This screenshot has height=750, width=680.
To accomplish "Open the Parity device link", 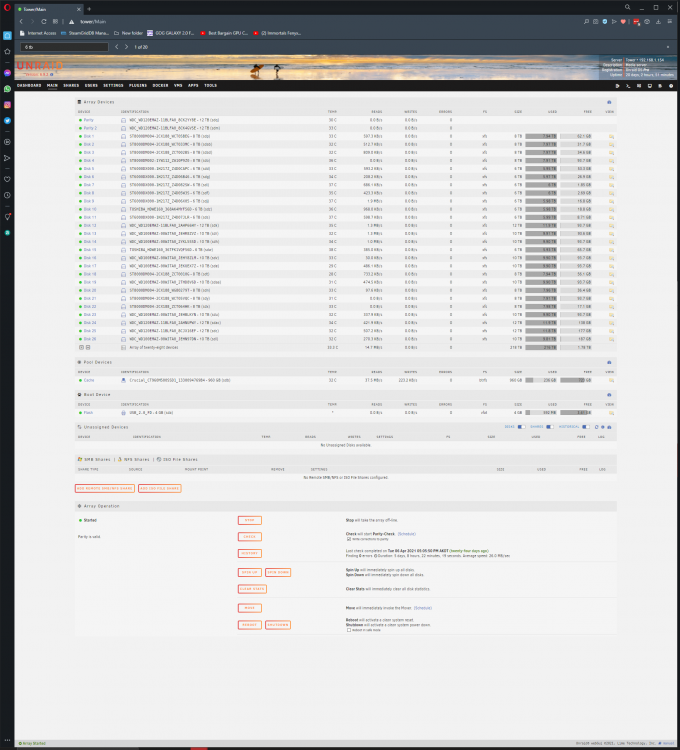I will pos(88,120).
